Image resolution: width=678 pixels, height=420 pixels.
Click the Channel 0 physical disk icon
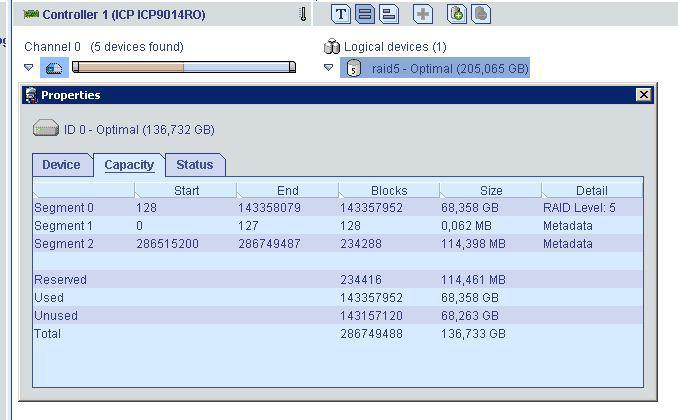coord(54,68)
